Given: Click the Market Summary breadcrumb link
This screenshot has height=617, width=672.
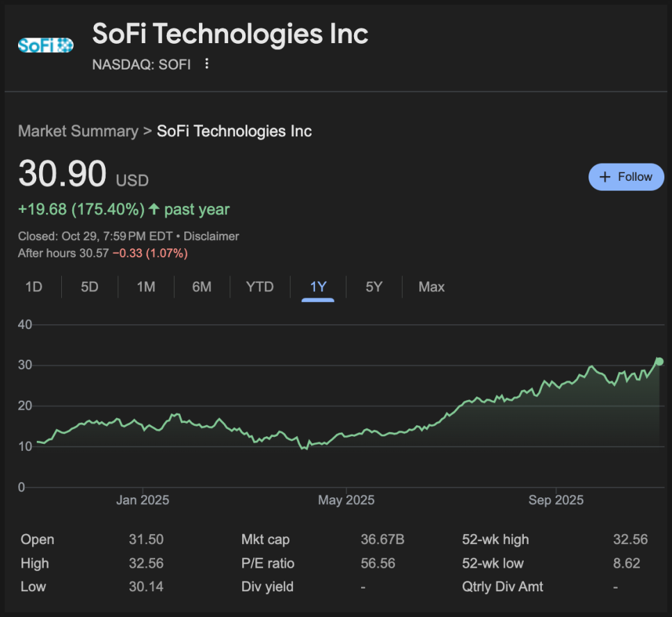Looking at the screenshot, I should coord(78,131).
